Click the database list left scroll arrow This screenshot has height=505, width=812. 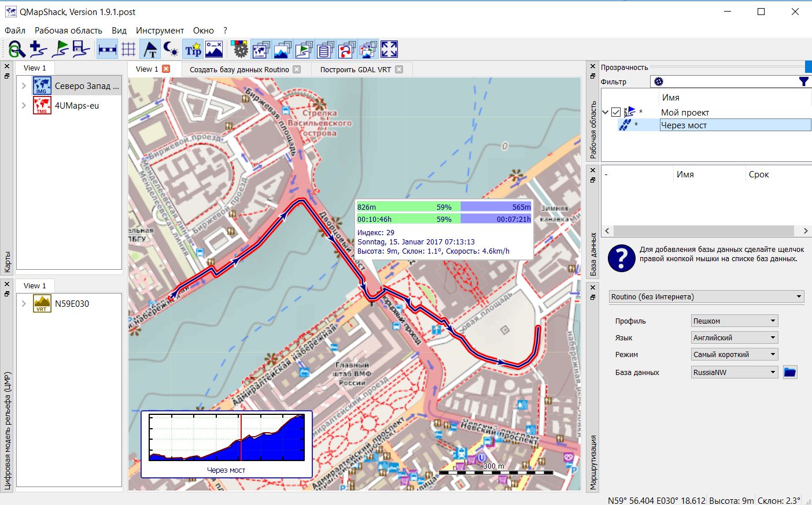(x=607, y=231)
